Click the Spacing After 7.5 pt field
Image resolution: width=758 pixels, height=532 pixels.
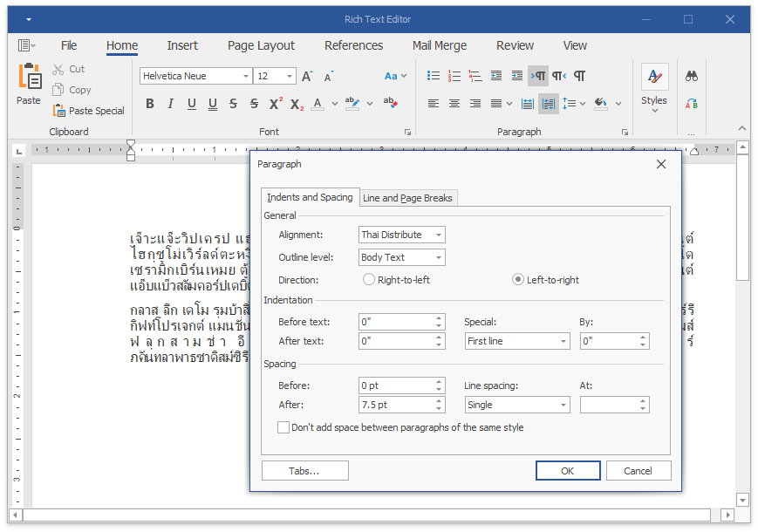[395, 405]
